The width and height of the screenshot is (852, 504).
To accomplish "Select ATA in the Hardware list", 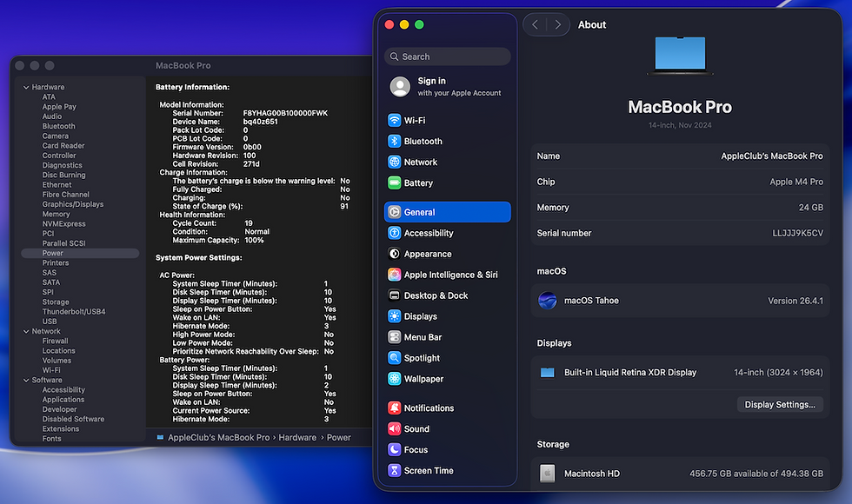I will pos(49,96).
